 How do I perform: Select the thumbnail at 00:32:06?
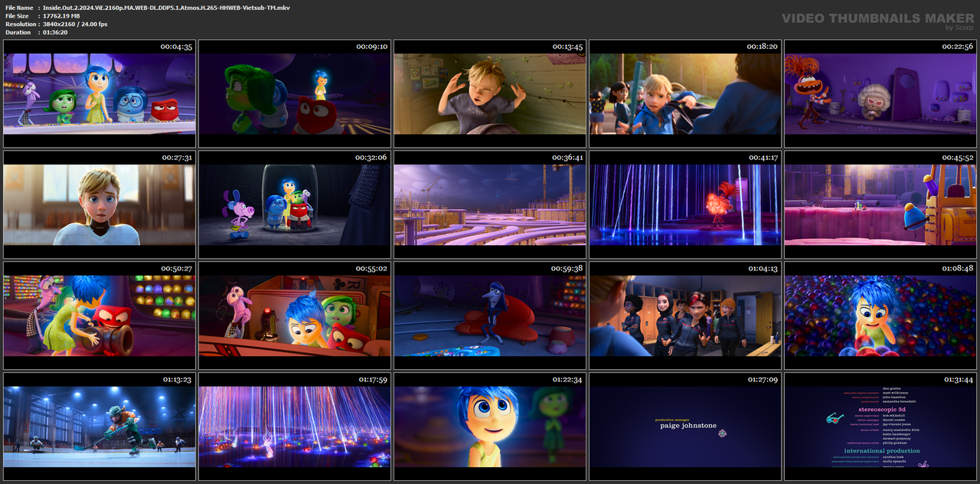click(295, 204)
